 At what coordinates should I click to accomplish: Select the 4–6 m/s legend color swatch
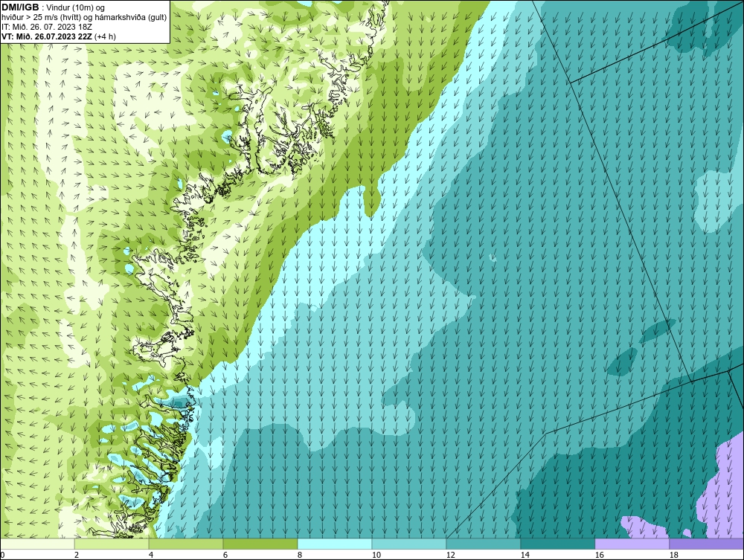click(186, 544)
